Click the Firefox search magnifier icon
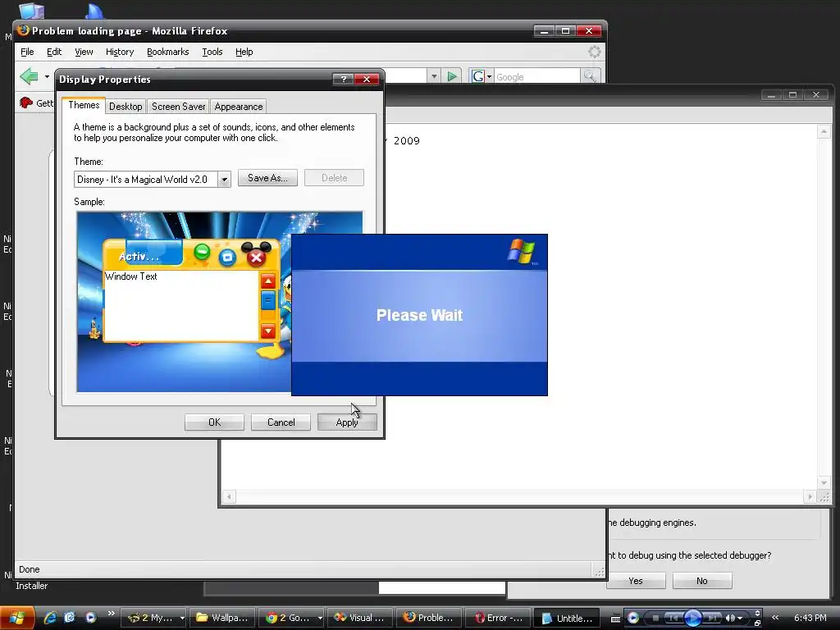840x630 pixels. (x=590, y=76)
